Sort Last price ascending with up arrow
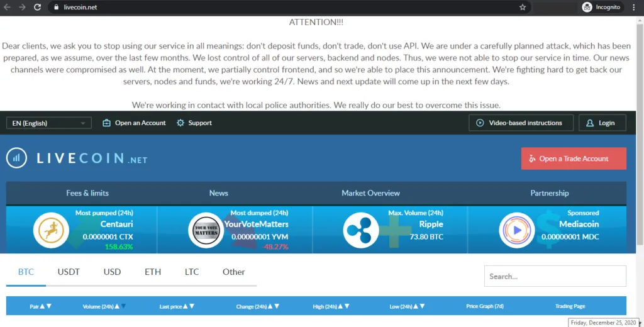 pos(186,306)
